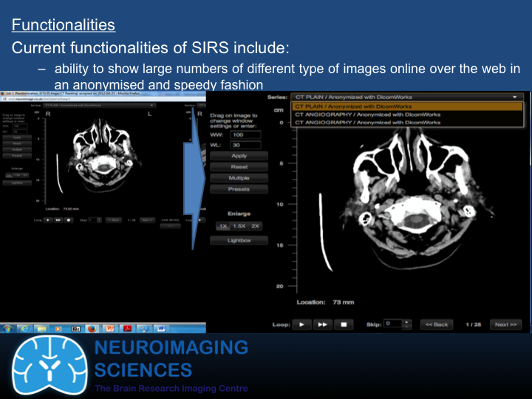The image size is (532, 399).
Task: Set enlargement to 2X
Action: tap(256, 225)
